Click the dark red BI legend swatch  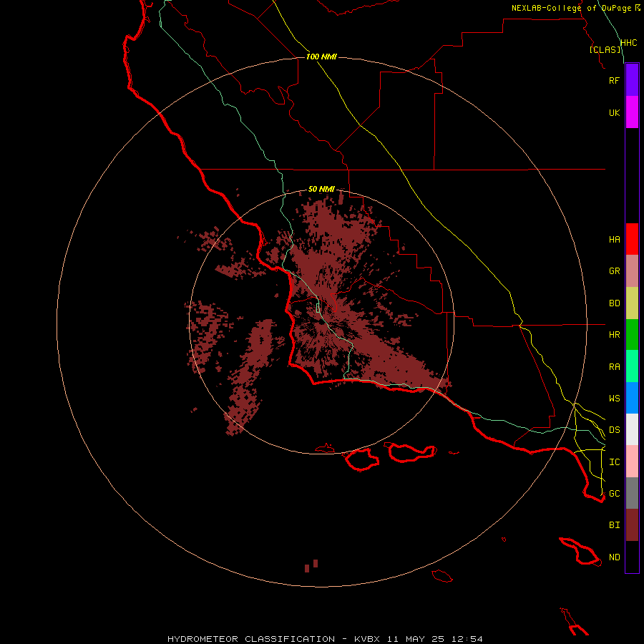632,525
